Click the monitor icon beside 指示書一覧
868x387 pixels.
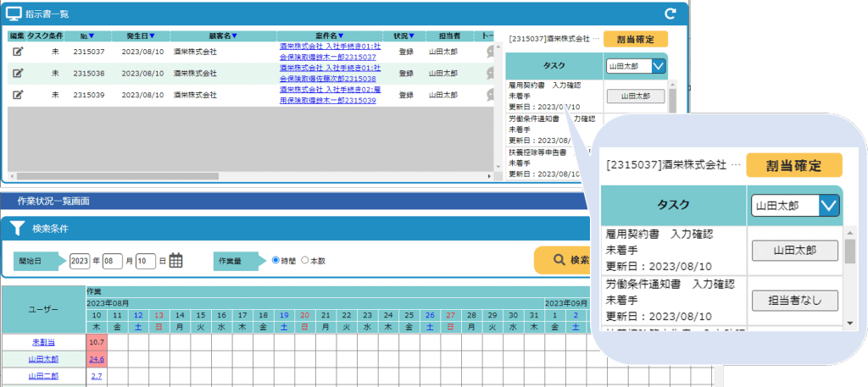14,14
